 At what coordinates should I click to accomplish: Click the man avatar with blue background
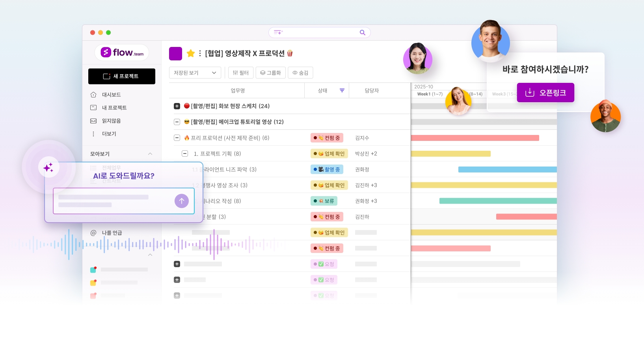(x=491, y=41)
